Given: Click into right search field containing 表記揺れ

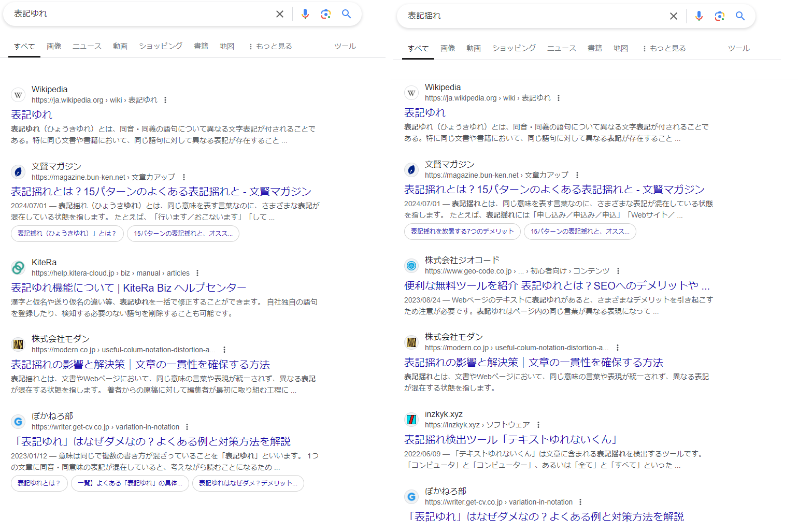Looking at the screenshot, I should click(534, 16).
